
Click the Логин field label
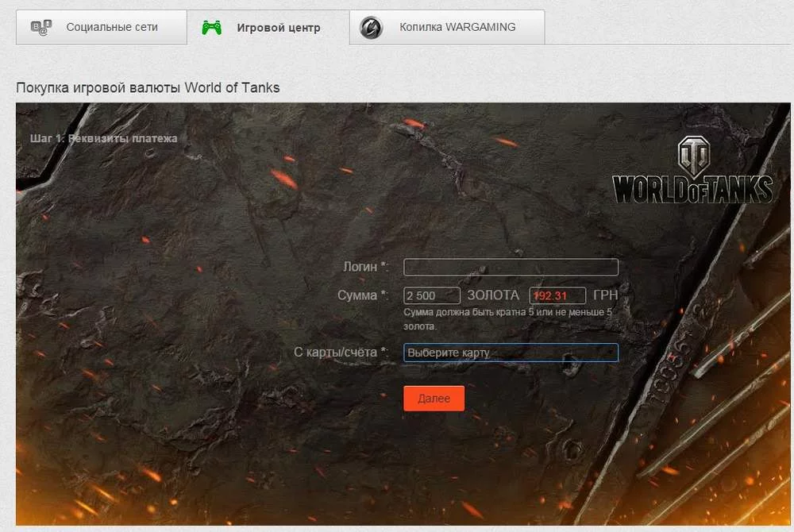point(365,266)
